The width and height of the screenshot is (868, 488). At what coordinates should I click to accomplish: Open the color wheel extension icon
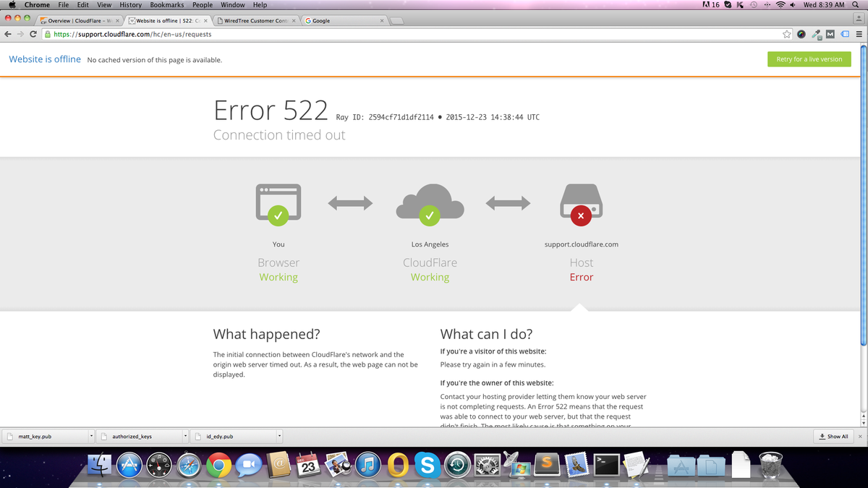(x=801, y=34)
